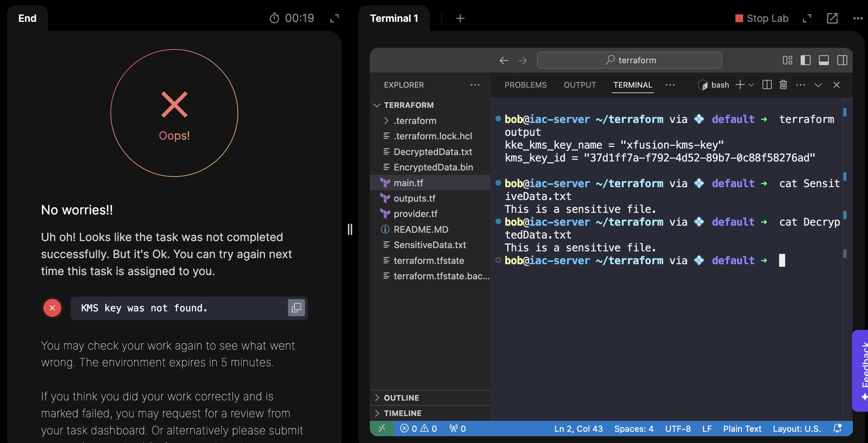The image size is (868, 443).
Task: Open the notifications bell in status bar
Action: [837, 428]
